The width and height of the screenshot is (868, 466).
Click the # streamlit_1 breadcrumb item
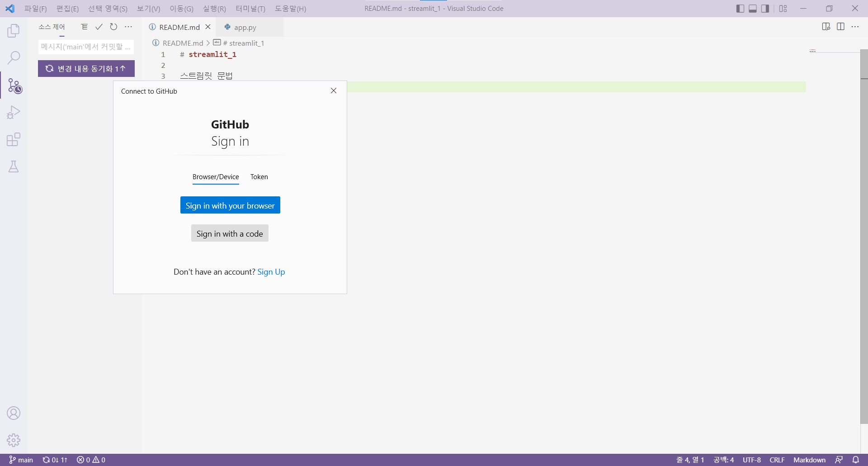click(x=243, y=43)
